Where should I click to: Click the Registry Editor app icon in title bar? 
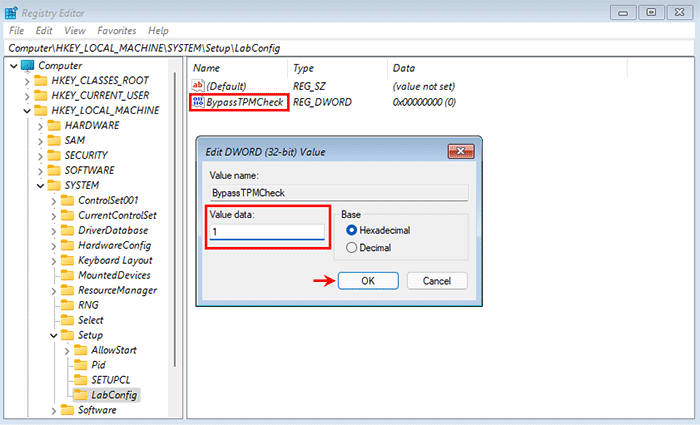point(11,13)
